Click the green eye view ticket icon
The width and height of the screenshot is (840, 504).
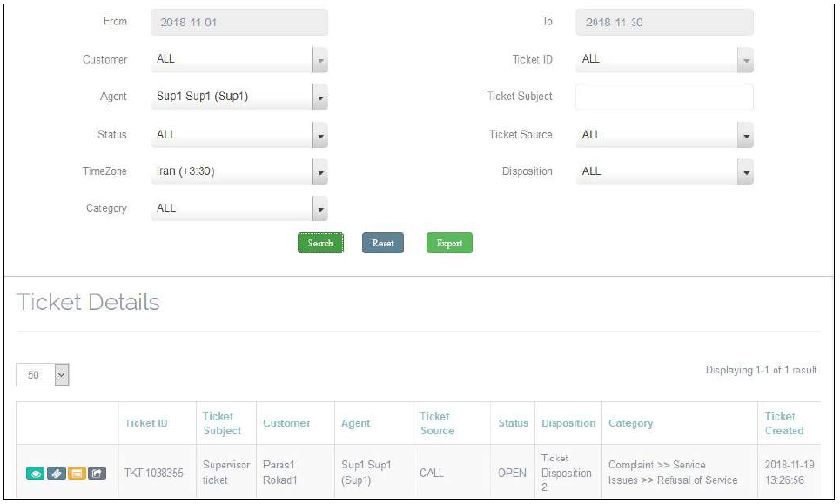[x=35, y=474]
